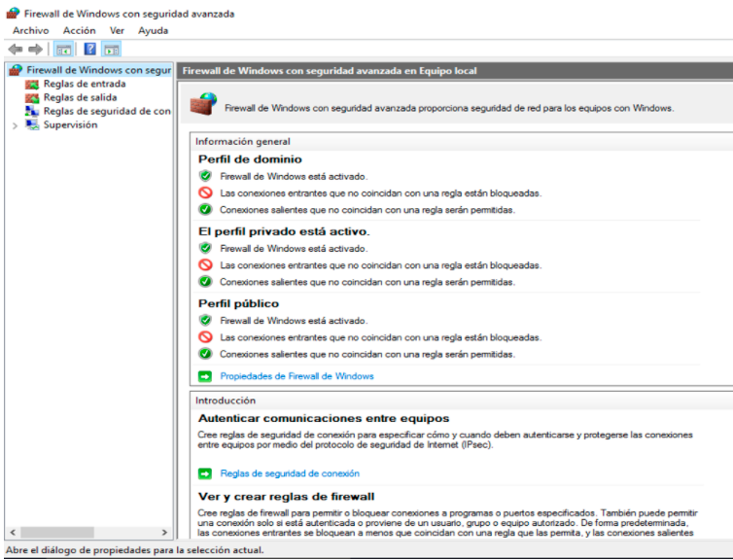This screenshot has height=560, width=733.
Task: Click the Supervisión monitor icon
Action: pos(32,124)
